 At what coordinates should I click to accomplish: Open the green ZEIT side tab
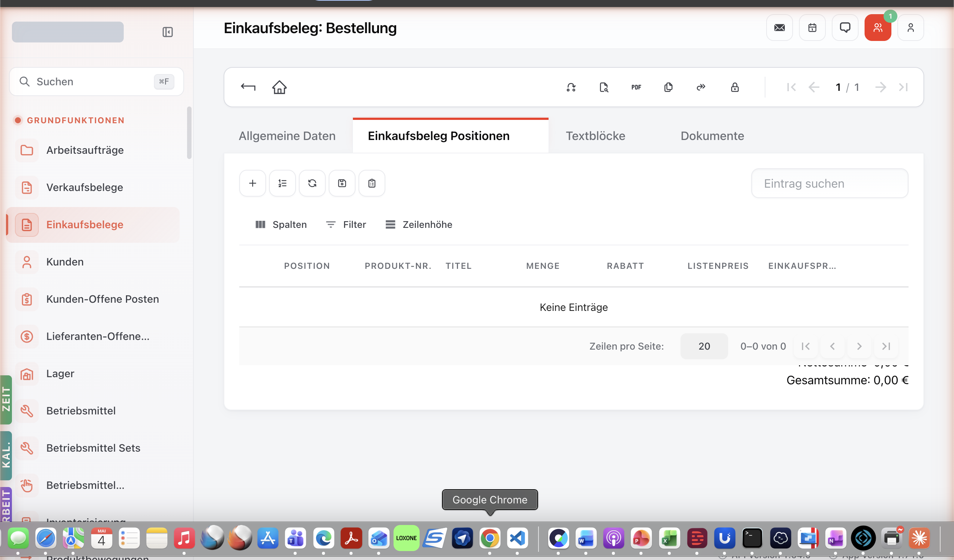[6, 400]
